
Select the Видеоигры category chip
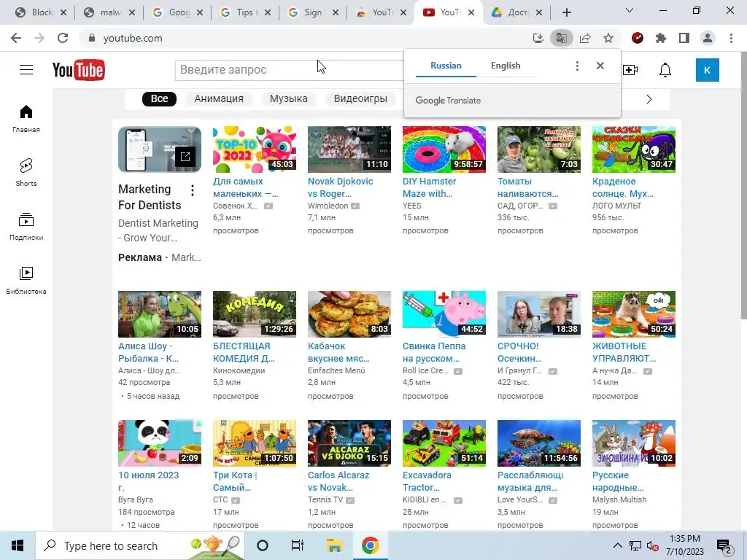point(360,98)
